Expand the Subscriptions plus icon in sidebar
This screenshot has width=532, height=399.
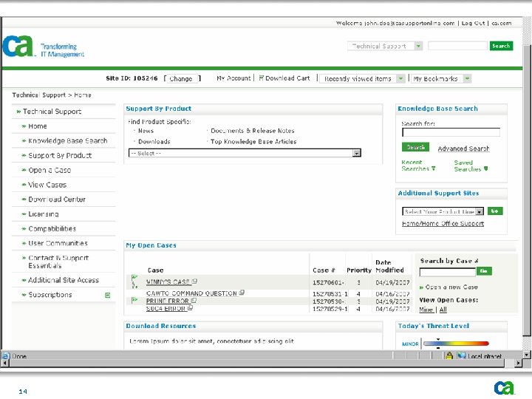(108, 295)
